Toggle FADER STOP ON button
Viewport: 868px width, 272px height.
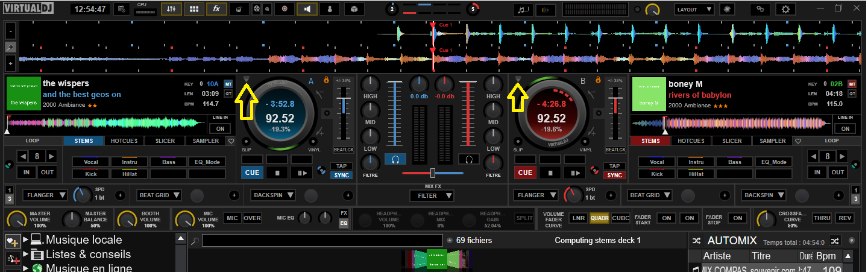click(737, 218)
